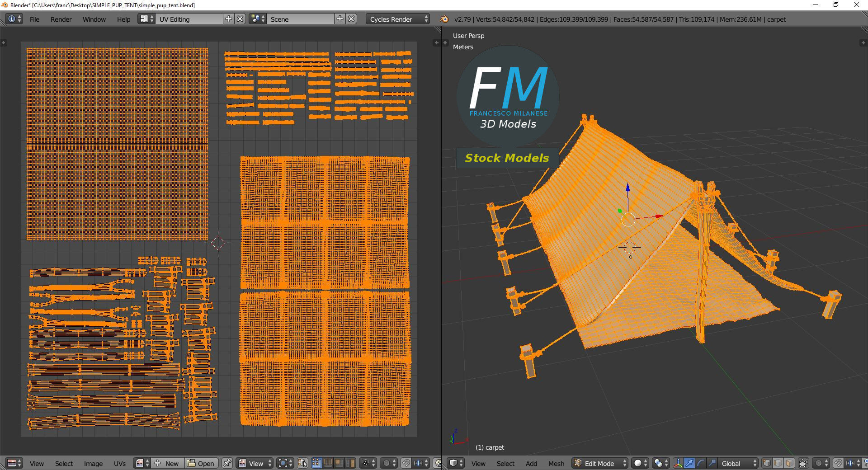Click the Blender logo in info header
The image size is (868, 470).
click(x=444, y=19)
